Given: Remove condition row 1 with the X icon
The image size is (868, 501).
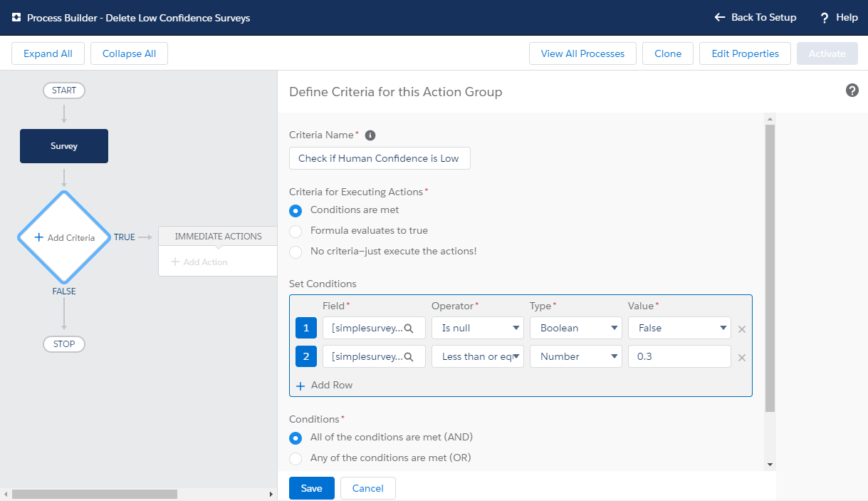Looking at the screenshot, I should (x=741, y=329).
